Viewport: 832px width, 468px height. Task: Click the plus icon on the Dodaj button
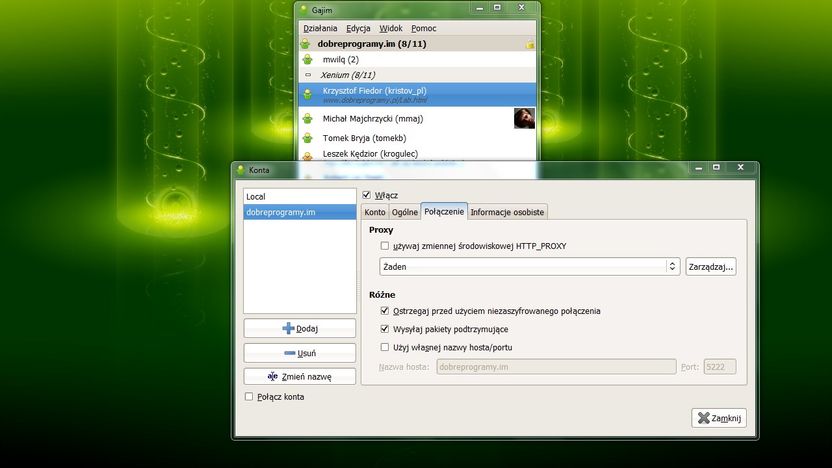[x=288, y=328]
